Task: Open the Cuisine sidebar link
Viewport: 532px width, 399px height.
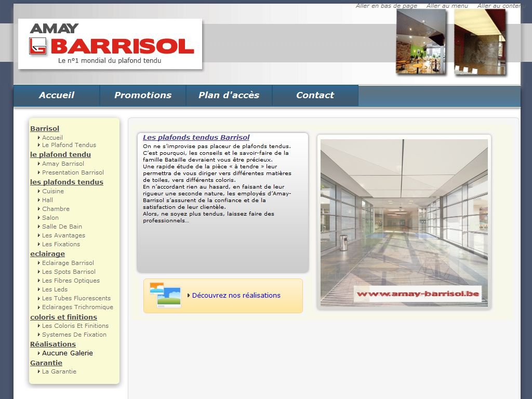Action: (53, 191)
